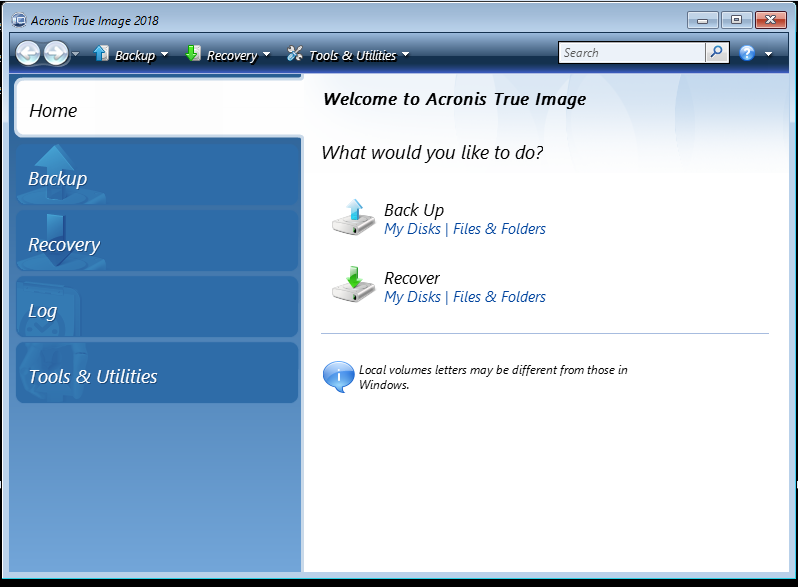Focus the Search text field
Image resolution: width=798 pixels, height=587 pixels.
coord(631,53)
